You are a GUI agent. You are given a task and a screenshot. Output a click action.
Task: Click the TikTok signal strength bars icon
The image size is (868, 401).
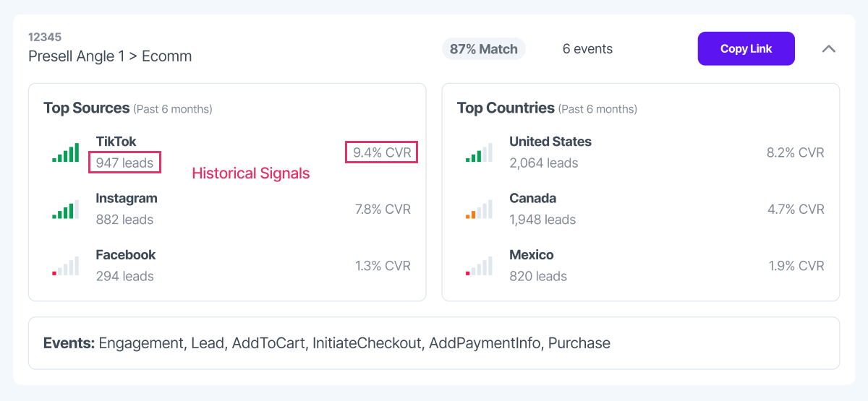click(66, 152)
